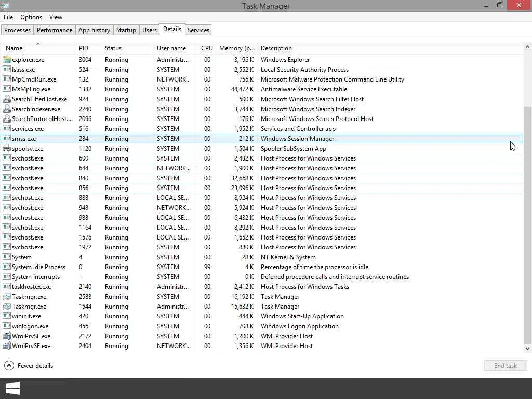
Task: Click Host Process for Windows Tasks text
Action: click(304, 286)
